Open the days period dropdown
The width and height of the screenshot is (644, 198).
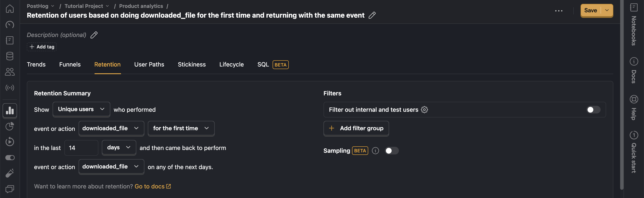pos(119,147)
